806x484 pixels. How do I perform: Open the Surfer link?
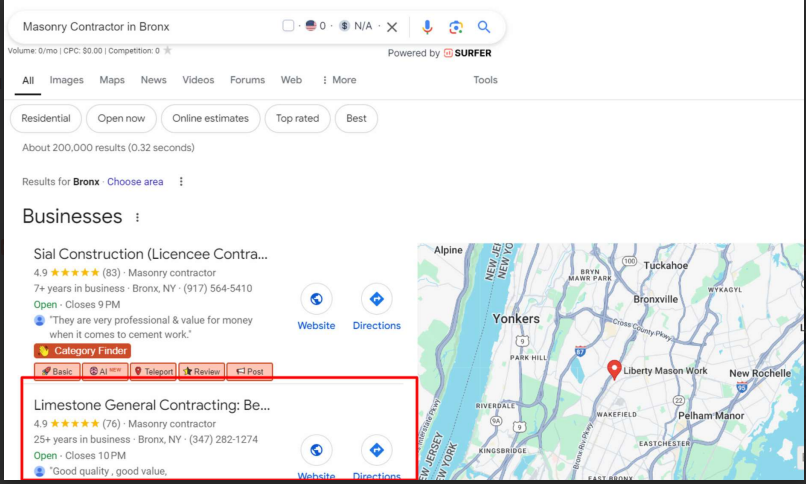point(467,53)
